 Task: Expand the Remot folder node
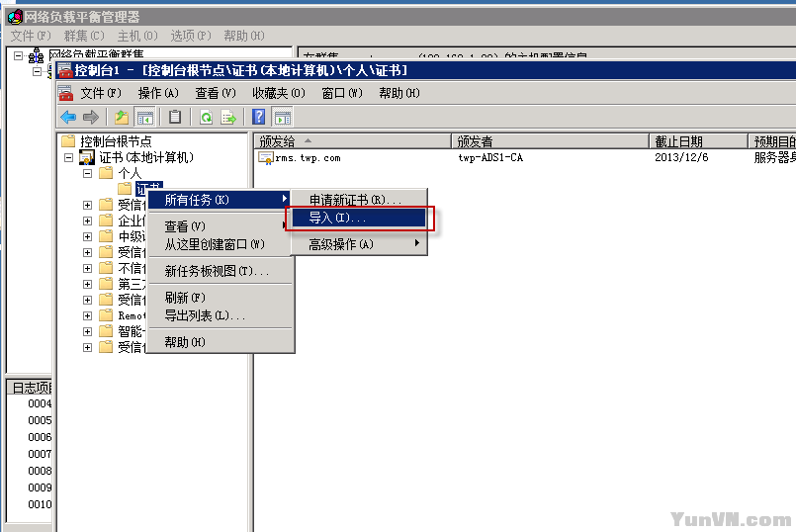click(87, 315)
